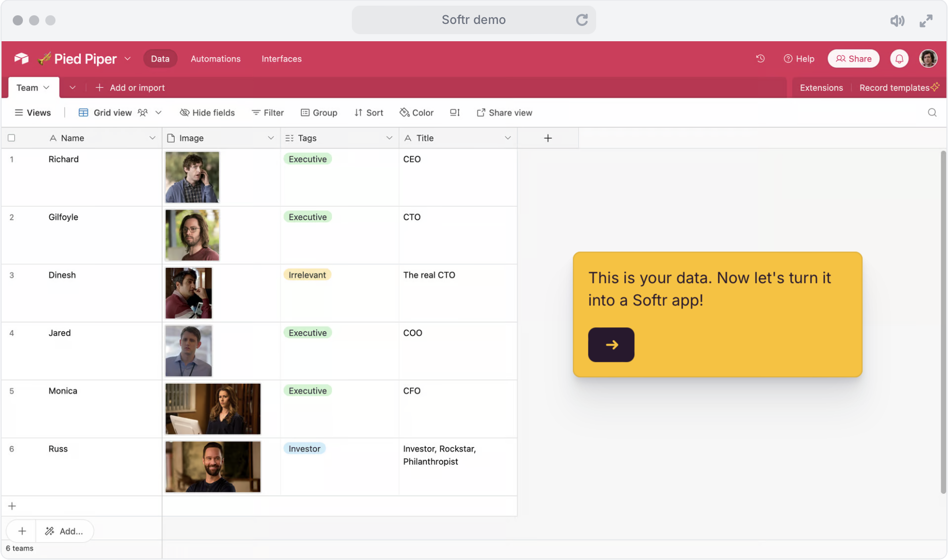Expand Pied Piper base name dropdown
948x560 pixels.
pos(127,59)
